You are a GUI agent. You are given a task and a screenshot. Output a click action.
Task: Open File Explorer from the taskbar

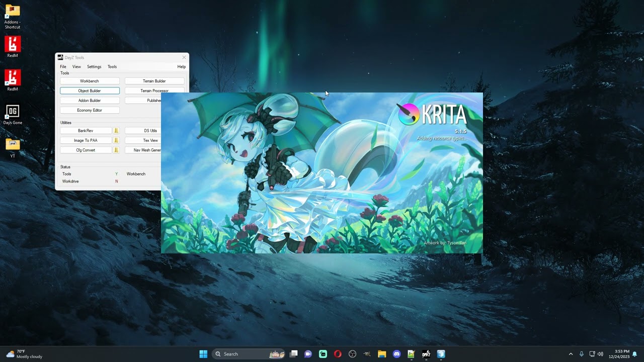tap(382, 354)
